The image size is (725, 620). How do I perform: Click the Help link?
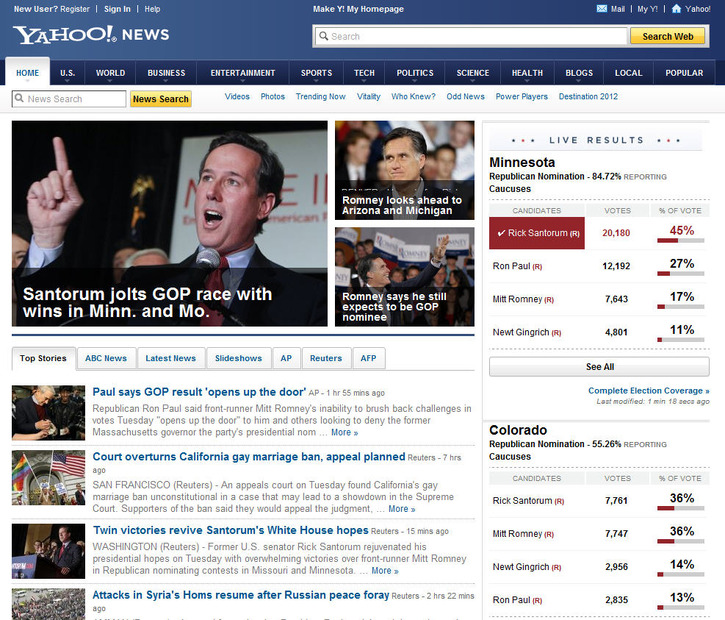[152, 9]
